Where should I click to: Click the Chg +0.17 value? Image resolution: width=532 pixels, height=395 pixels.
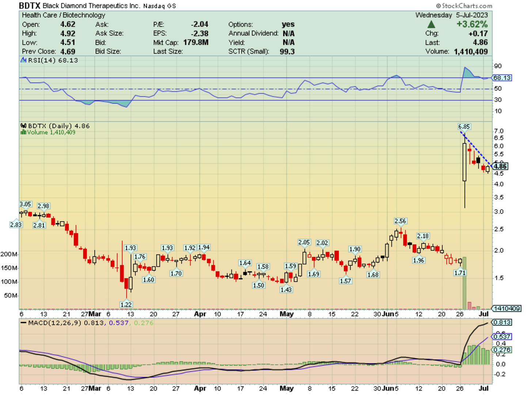tap(478, 34)
